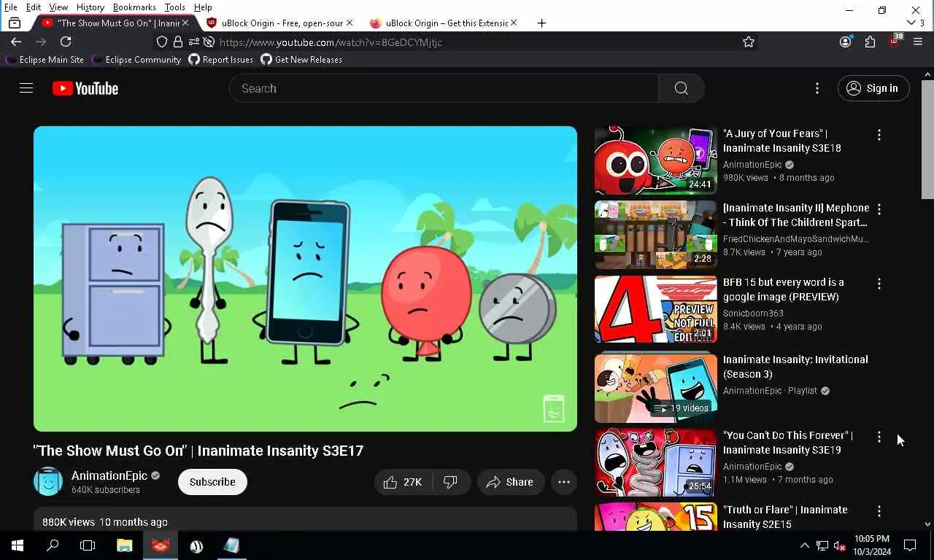
Task: Open browser application hamburger menu
Action: click(918, 42)
